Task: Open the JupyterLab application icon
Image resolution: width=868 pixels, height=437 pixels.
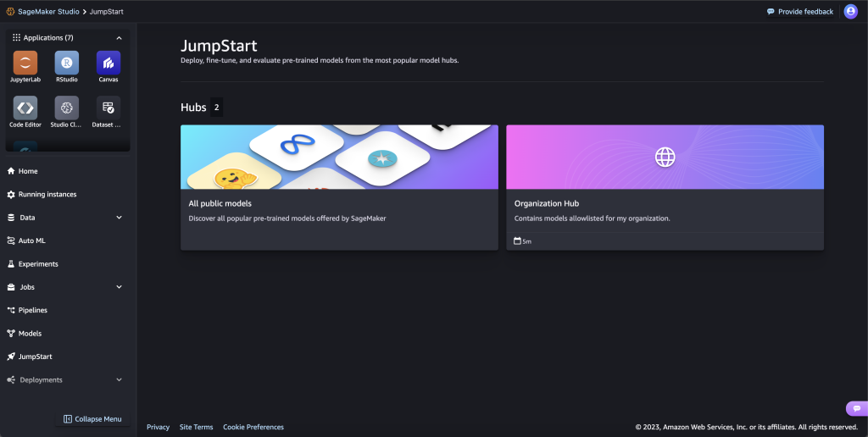Action: 25,63
